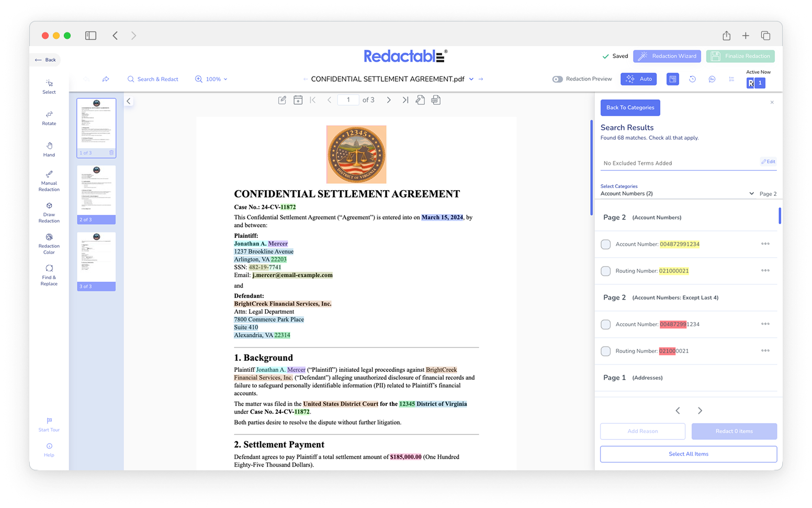Show browser tab overview icon

[765, 36]
